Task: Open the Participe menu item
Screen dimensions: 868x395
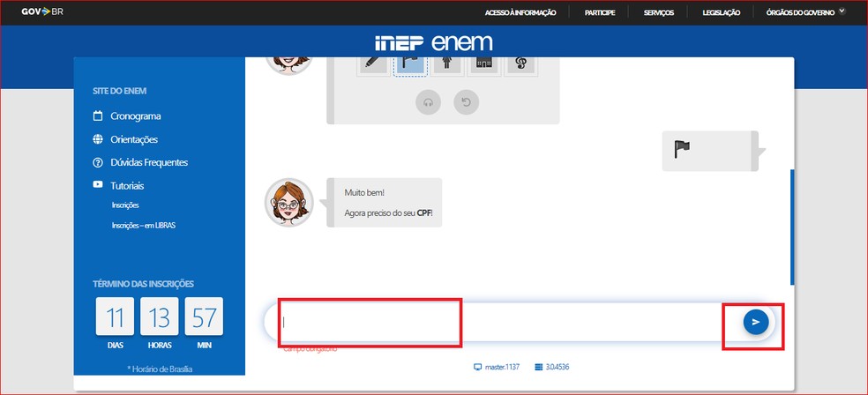Action: [600, 12]
